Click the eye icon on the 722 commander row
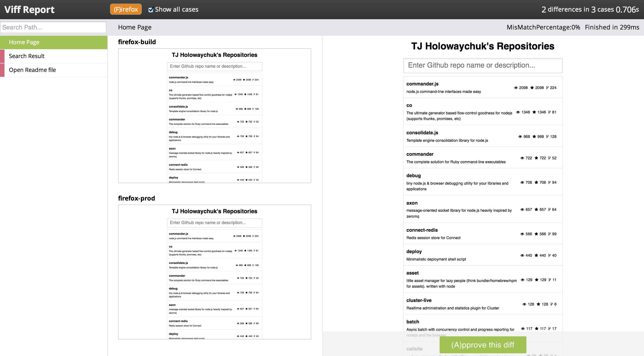The height and width of the screenshot is (356, 644). coord(522,158)
